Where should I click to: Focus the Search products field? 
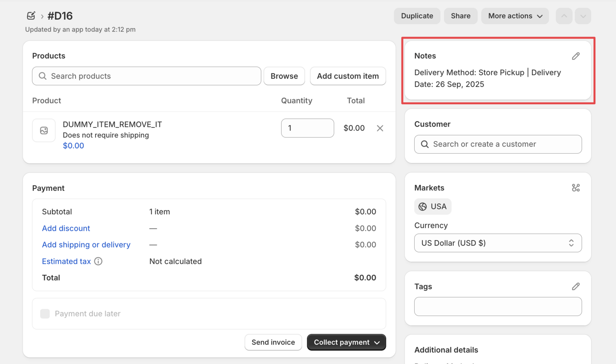(x=147, y=76)
